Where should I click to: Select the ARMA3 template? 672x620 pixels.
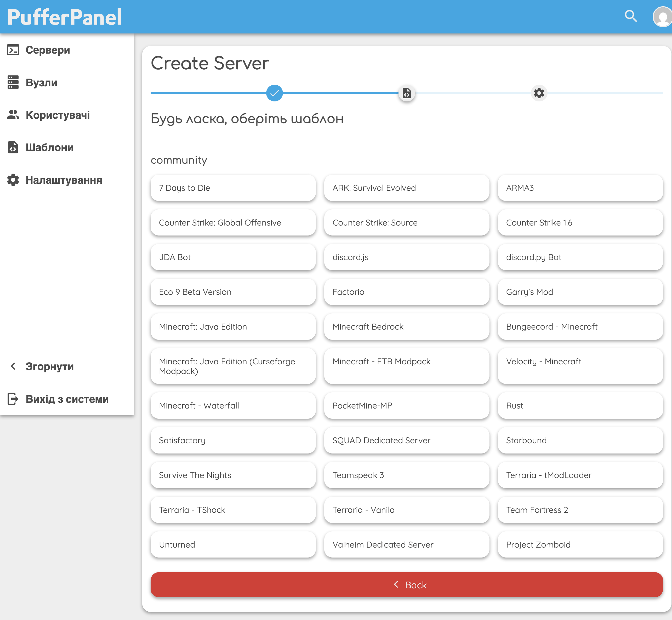580,188
